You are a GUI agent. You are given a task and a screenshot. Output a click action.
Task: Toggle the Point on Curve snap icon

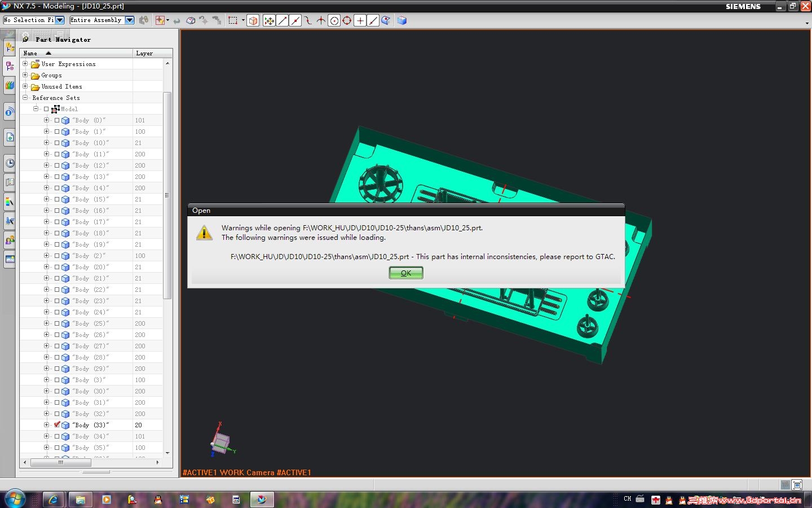click(373, 20)
